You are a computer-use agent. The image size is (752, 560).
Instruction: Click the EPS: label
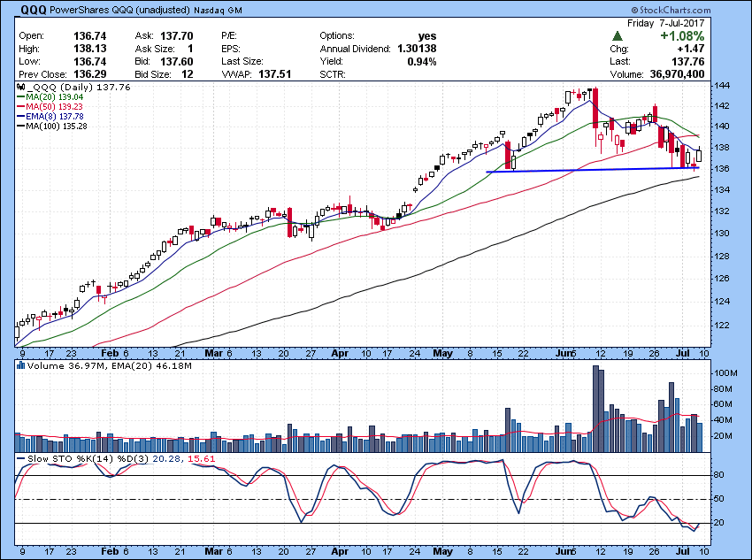point(231,49)
